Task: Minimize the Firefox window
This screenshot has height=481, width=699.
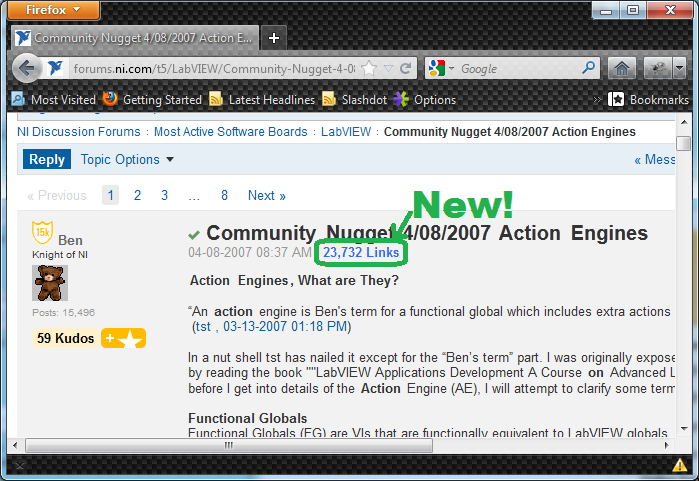Action: 606,10
